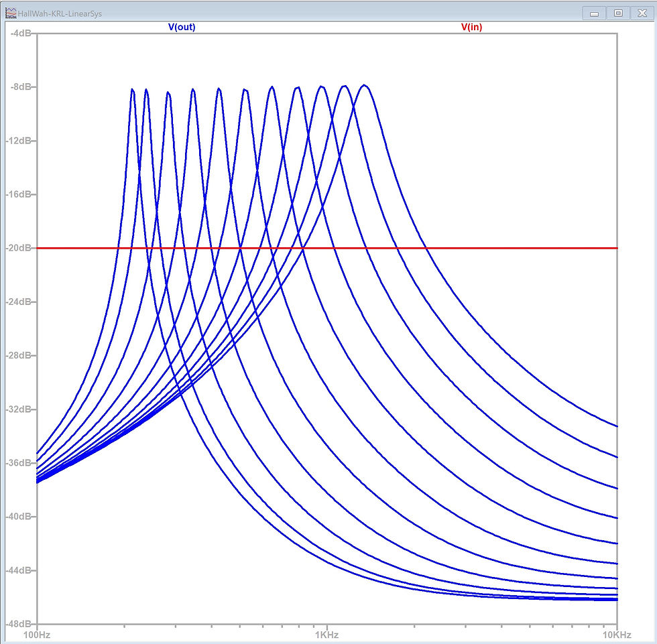
Task: Select the V(in) trace label
Action: pos(471,27)
